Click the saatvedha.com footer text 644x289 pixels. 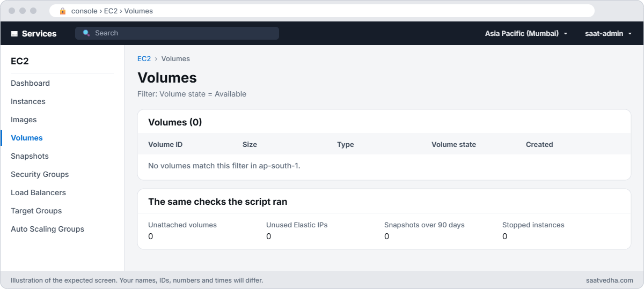pos(610,280)
